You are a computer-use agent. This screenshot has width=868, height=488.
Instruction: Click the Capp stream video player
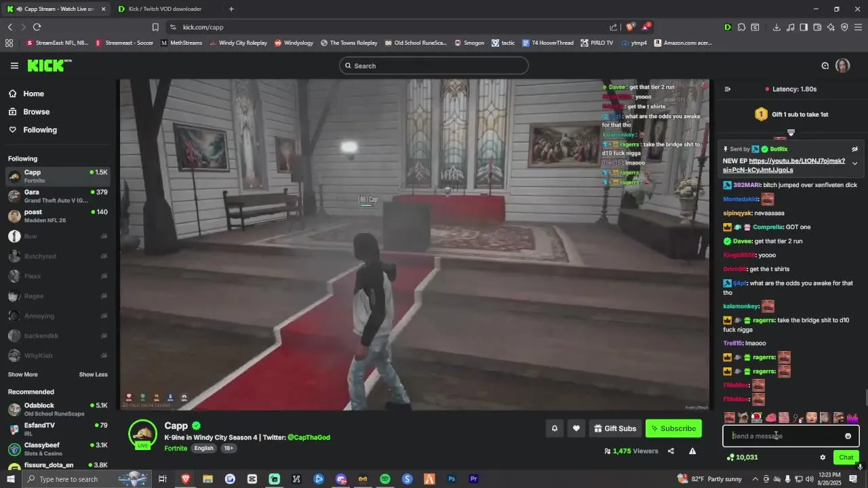pyautogui.click(x=415, y=245)
